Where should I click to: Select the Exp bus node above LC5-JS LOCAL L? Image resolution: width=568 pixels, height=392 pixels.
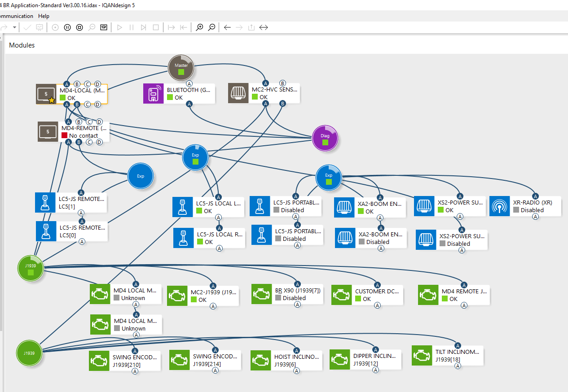195,158
